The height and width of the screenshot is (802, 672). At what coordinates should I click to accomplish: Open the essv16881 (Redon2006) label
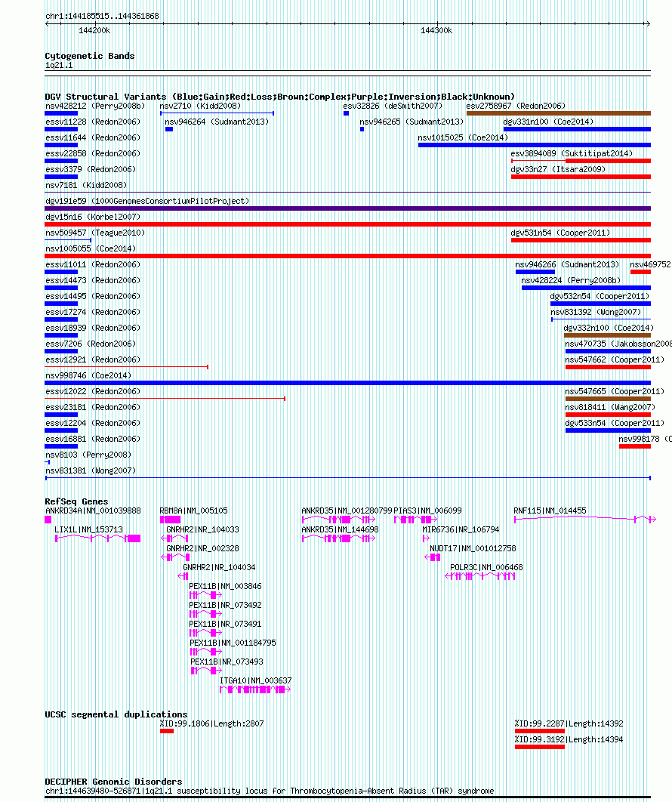pyautogui.click(x=93, y=439)
